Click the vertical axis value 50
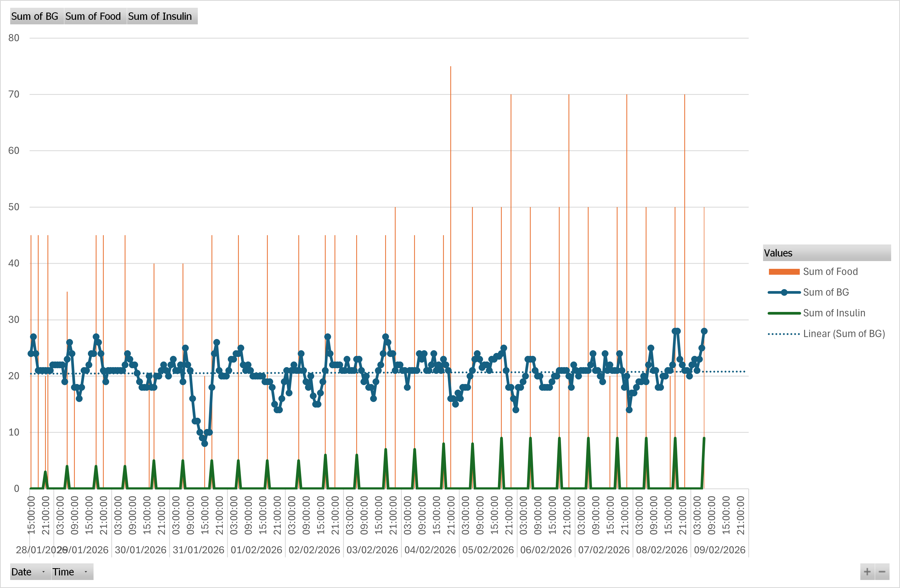Screen dimensions: 900x588 (14, 207)
